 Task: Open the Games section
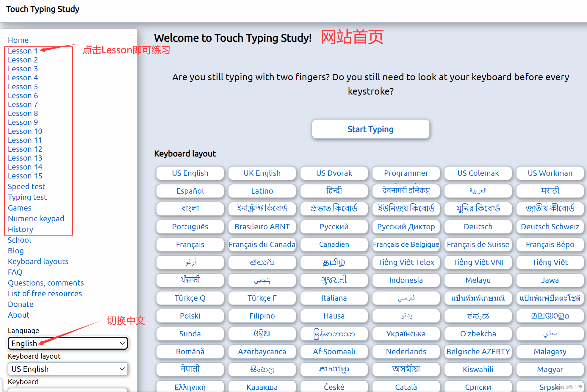click(19, 208)
